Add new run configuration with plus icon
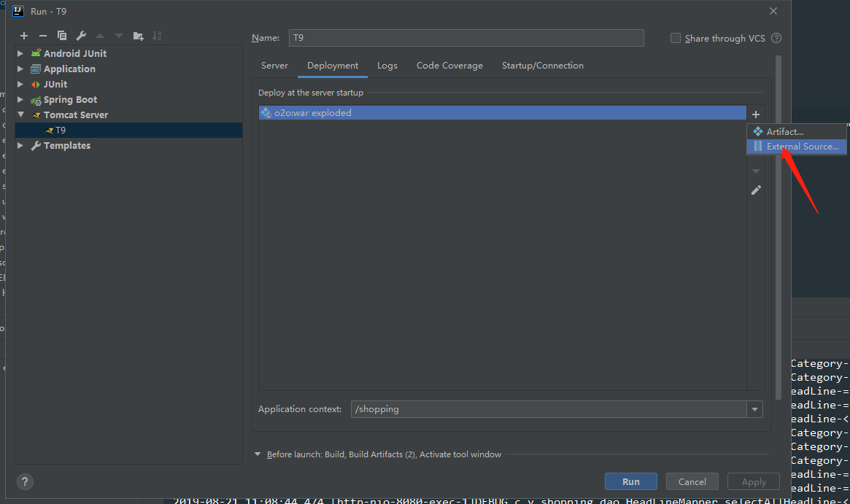The image size is (850, 504). pos(24,36)
